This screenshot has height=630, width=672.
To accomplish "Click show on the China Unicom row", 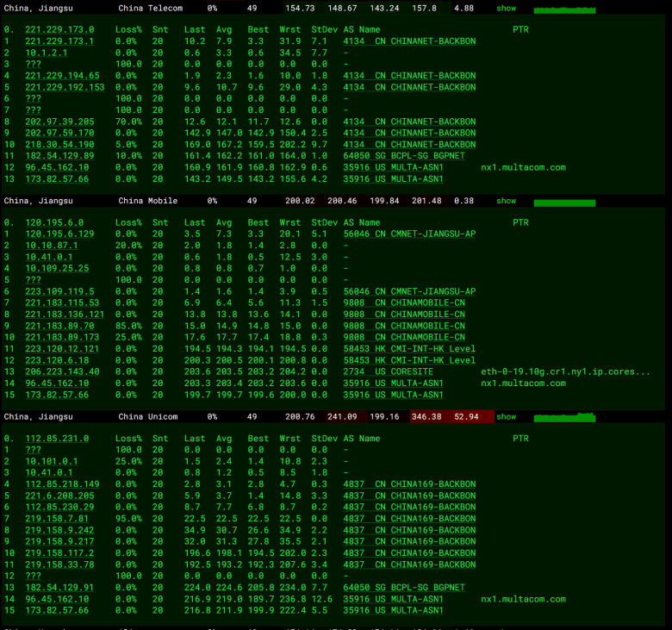I will tap(506, 417).
